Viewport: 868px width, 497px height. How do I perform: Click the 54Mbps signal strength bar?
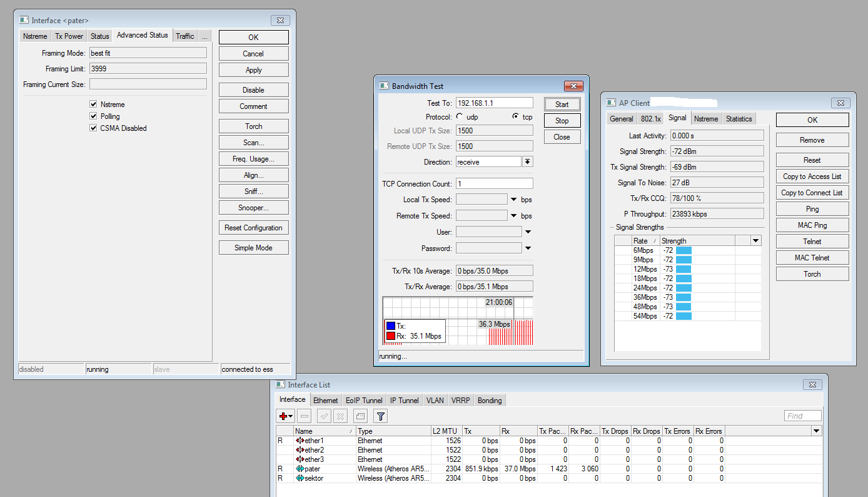pos(684,316)
